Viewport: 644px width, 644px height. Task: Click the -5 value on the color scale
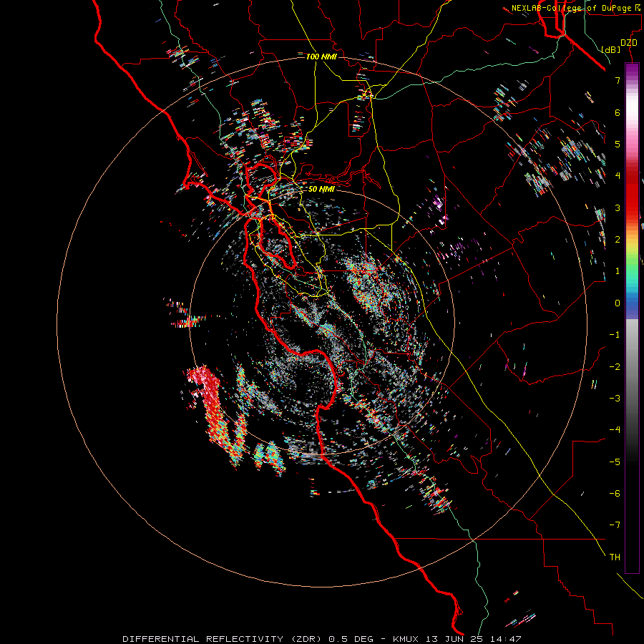[x=615, y=462]
